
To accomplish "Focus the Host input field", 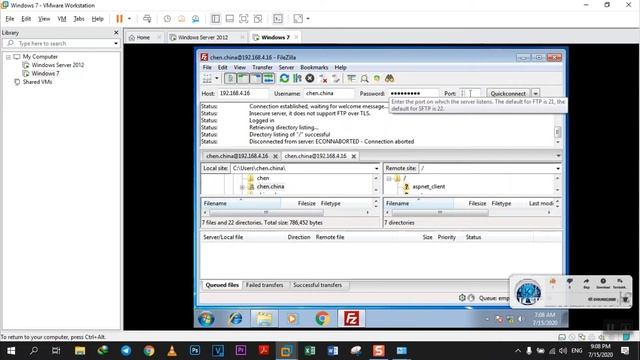I will pyautogui.click(x=243, y=93).
